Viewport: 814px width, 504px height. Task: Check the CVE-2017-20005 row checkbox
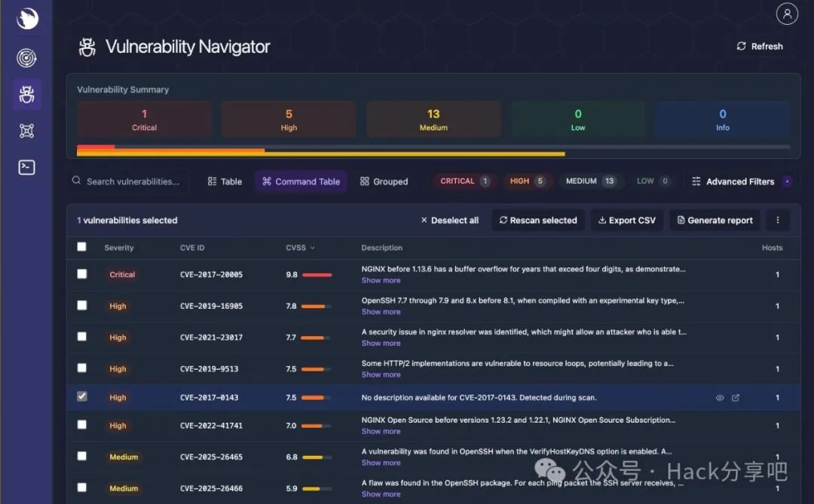[82, 274]
